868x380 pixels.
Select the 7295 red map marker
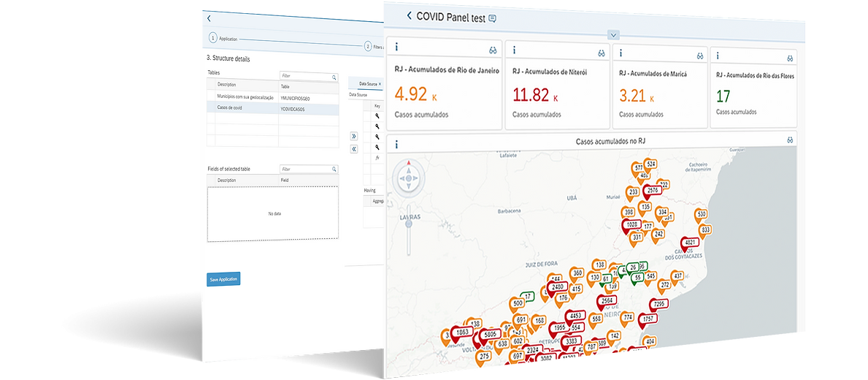[x=658, y=304]
